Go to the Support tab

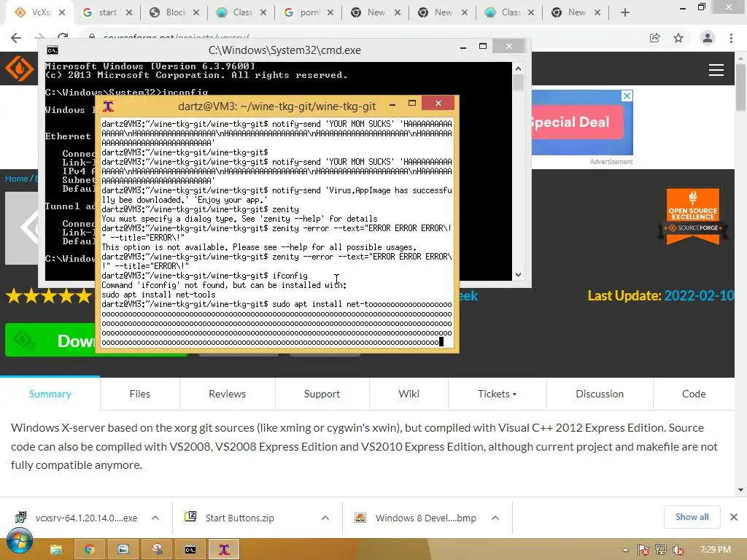(322, 394)
